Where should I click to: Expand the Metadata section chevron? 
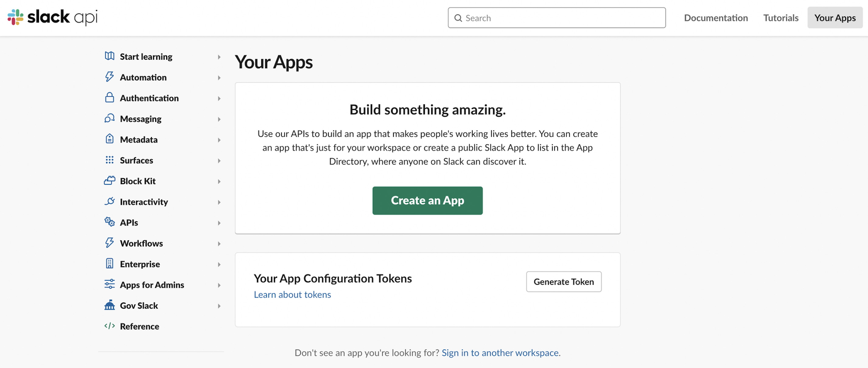219,140
